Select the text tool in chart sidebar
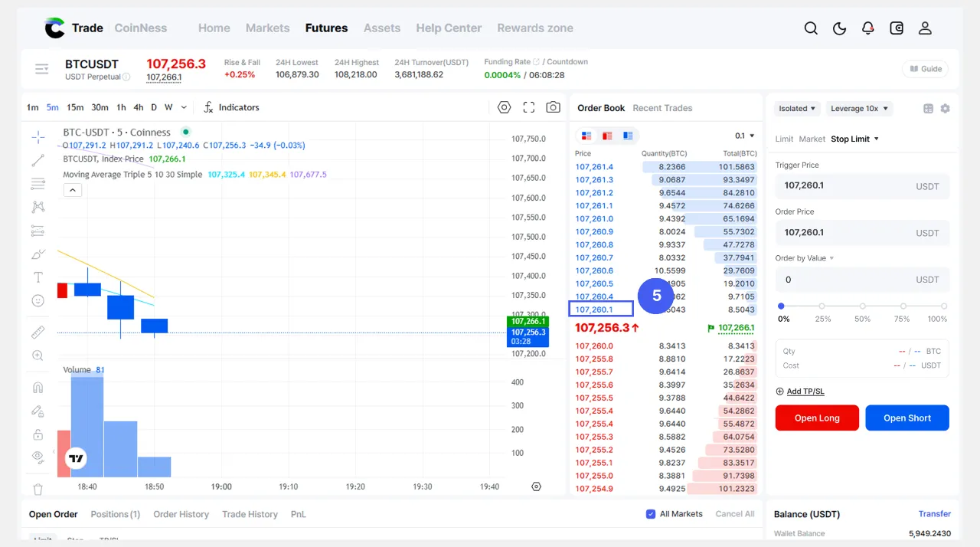The image size is (980, 547). (38, 277)
